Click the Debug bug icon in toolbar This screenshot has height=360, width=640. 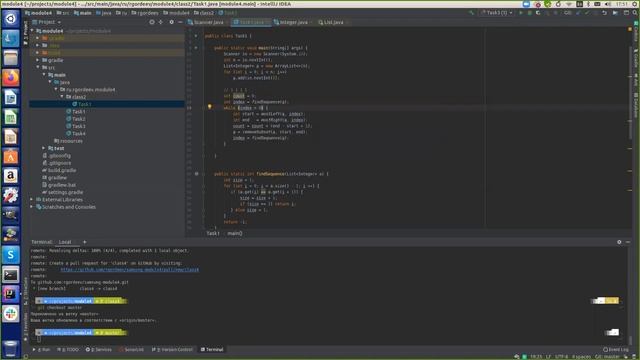[529, 13]
